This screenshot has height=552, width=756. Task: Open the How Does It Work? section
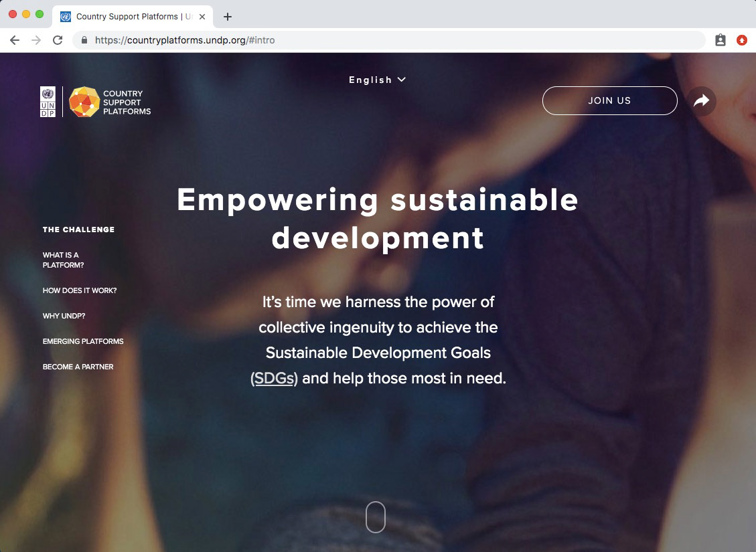(80, 290)
